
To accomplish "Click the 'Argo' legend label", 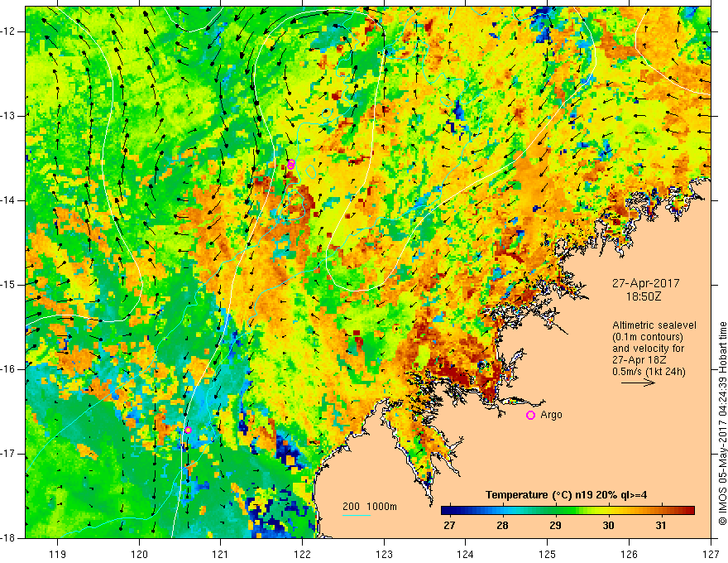I will pyautogui.click(x=551, y=415).
